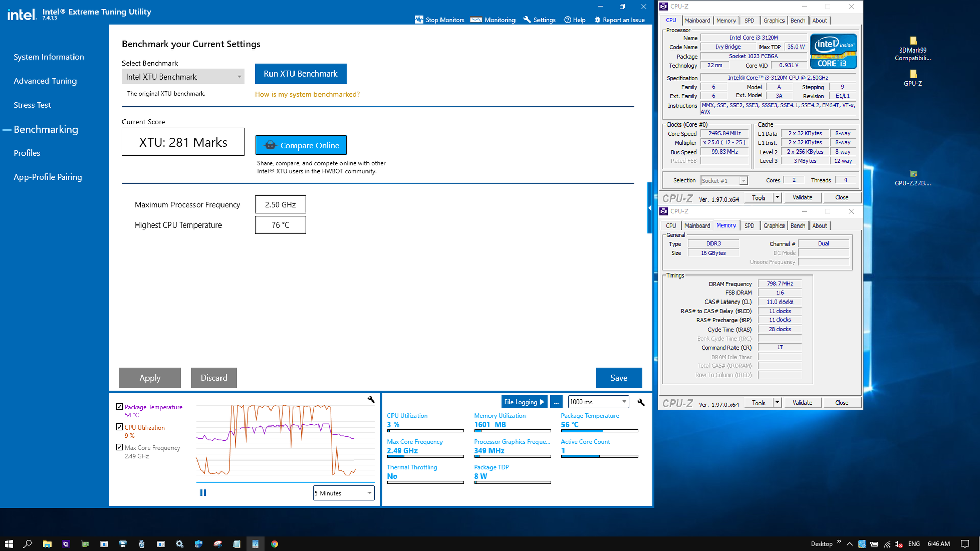Open XTU Help

pyautogui.click(x=575, y=20)
